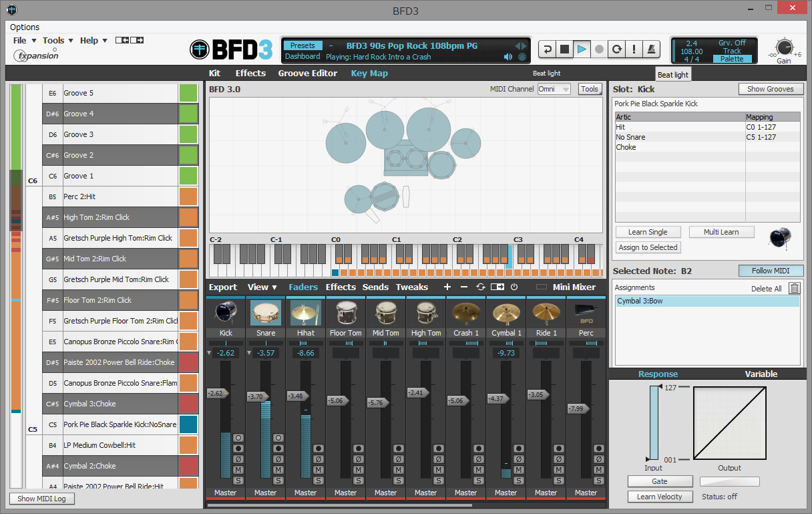The width and height of the screenshot is (812, 514).
Task: Open the Options menu
Action: (x=25, y=27)
